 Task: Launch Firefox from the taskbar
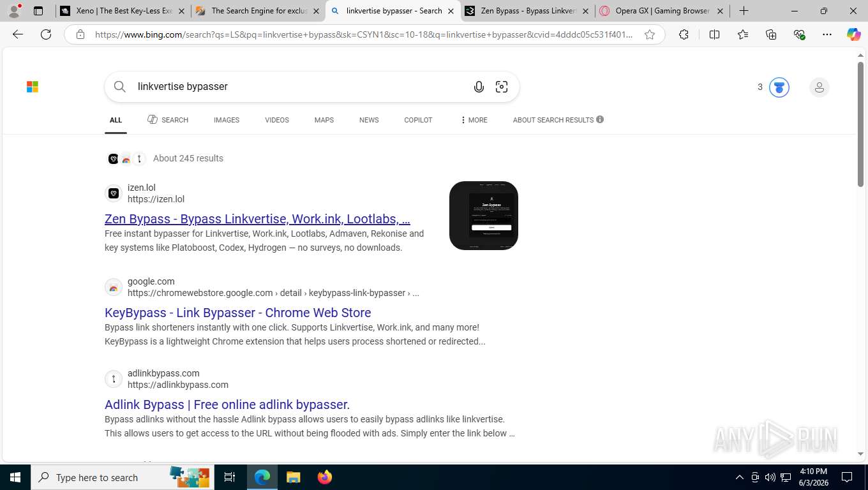click(x=325, y=477)
